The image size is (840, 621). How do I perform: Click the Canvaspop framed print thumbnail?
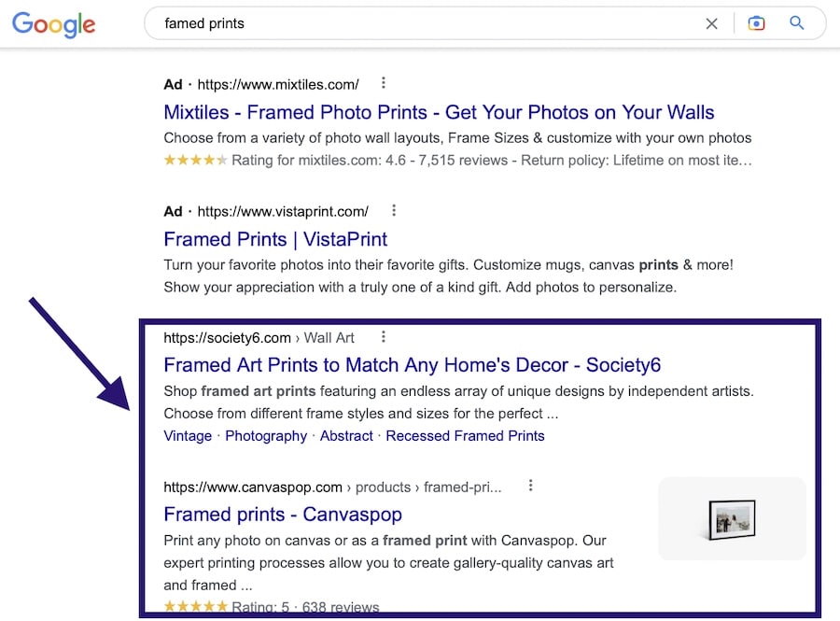pyautogui.click(x=732, y=519)
